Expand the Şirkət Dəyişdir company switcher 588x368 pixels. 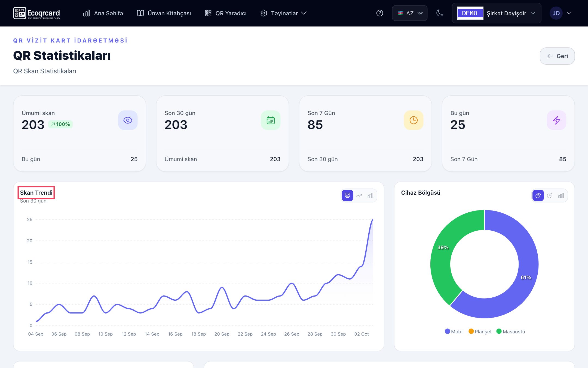point(497,13)
